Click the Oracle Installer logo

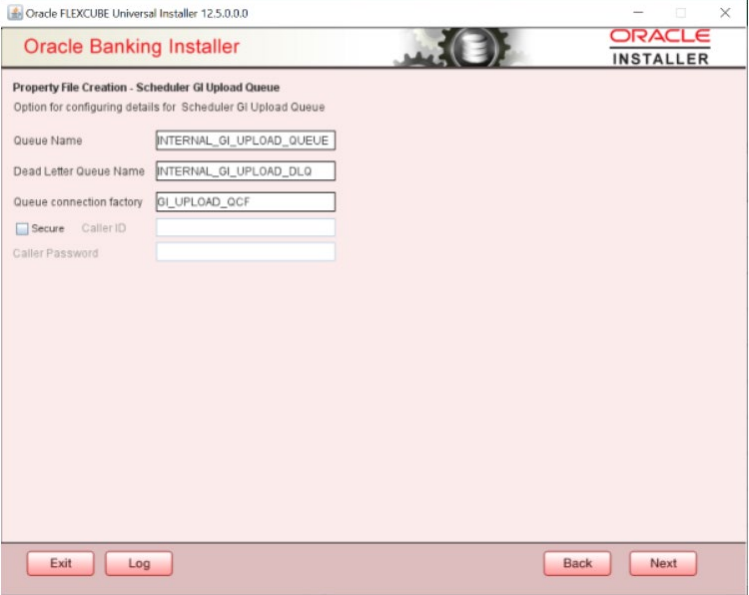(660, 47)
